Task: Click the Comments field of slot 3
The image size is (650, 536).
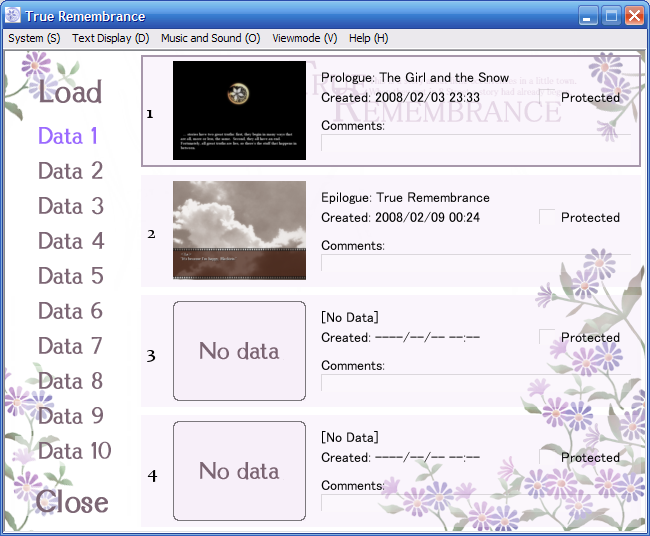Action: coord(476,383)
